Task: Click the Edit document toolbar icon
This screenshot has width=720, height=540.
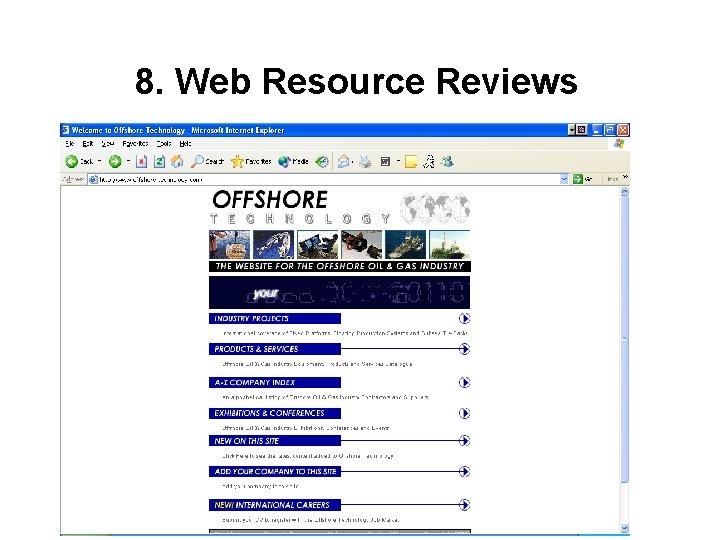Action: pos(385,162)
